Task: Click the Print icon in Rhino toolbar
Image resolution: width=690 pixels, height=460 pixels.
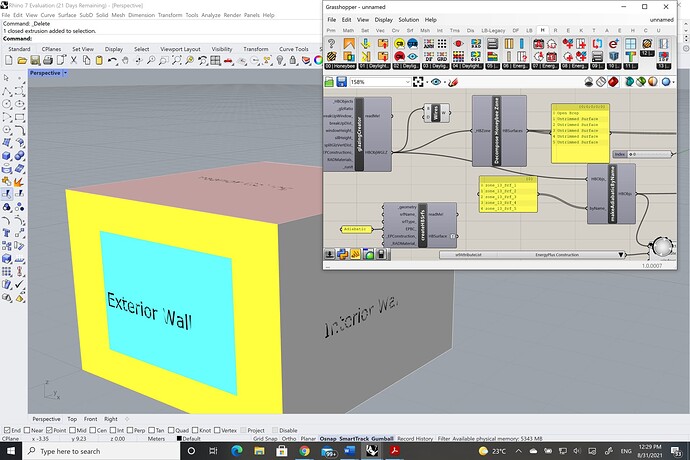Action: tap(48, 60)
